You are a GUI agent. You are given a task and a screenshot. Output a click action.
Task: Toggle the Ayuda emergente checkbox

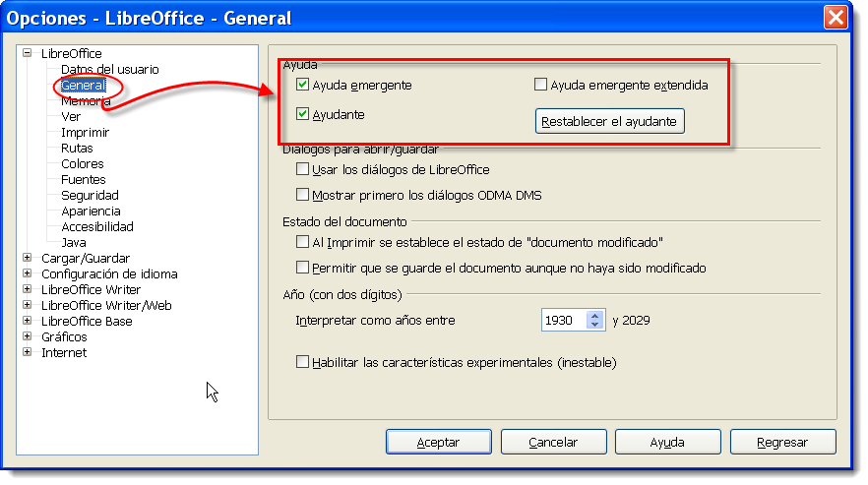click(x=302, y=85)
